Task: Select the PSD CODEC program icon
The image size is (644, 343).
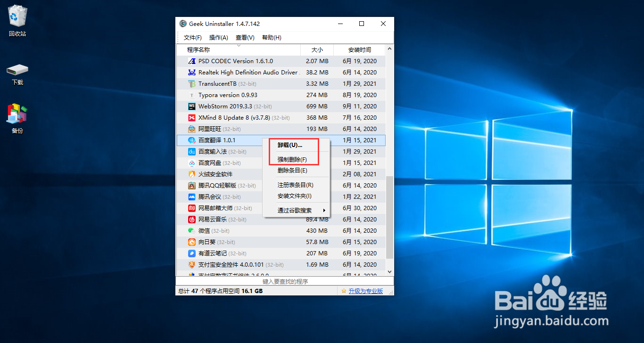Action: pyautogui.click(x=191, y=61)
